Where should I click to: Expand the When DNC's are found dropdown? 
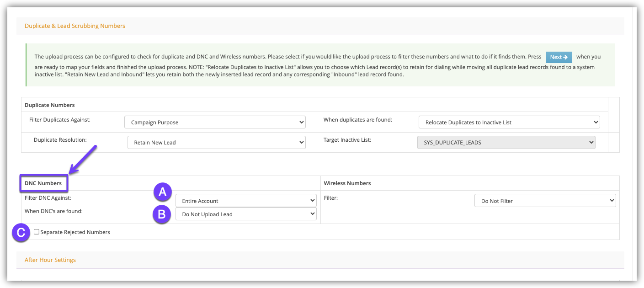click(246, 214)
